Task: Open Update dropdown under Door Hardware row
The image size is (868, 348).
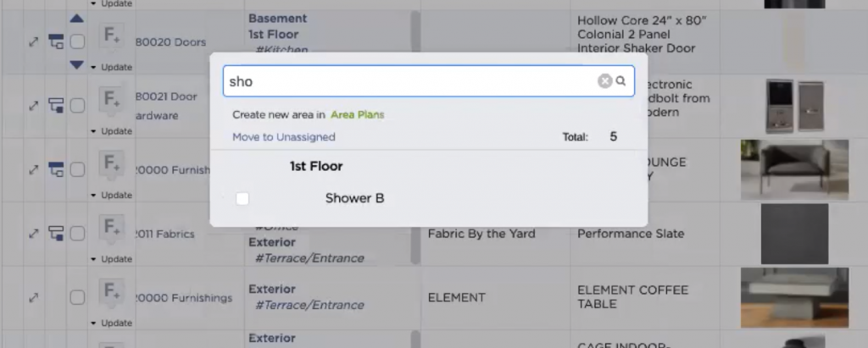Action: [112, 131]
